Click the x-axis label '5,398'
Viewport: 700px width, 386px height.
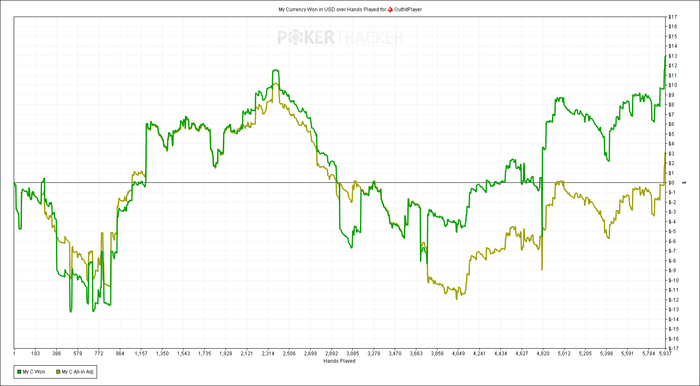606,353
